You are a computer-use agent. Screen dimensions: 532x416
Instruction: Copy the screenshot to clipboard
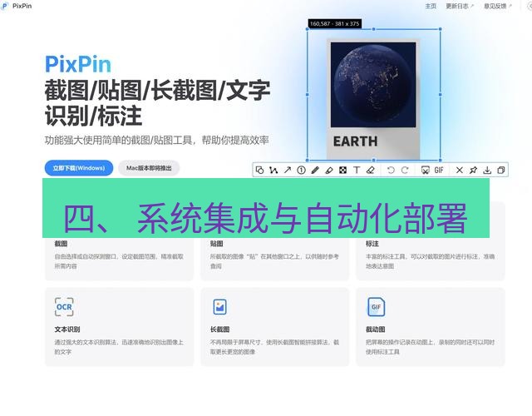[x=501, y=170]
